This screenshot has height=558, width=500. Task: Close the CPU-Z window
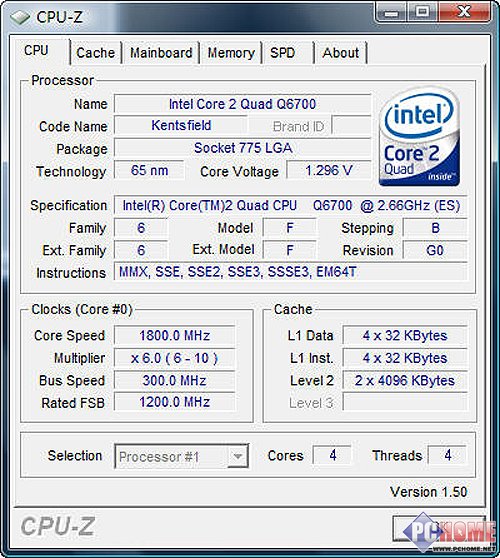coord(464,12)
